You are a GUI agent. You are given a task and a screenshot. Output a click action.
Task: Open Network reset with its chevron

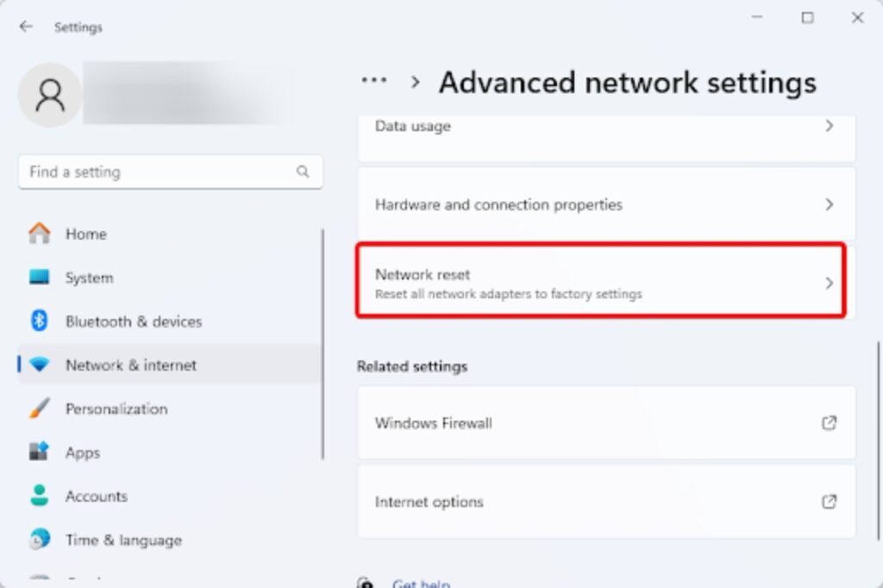829,283
